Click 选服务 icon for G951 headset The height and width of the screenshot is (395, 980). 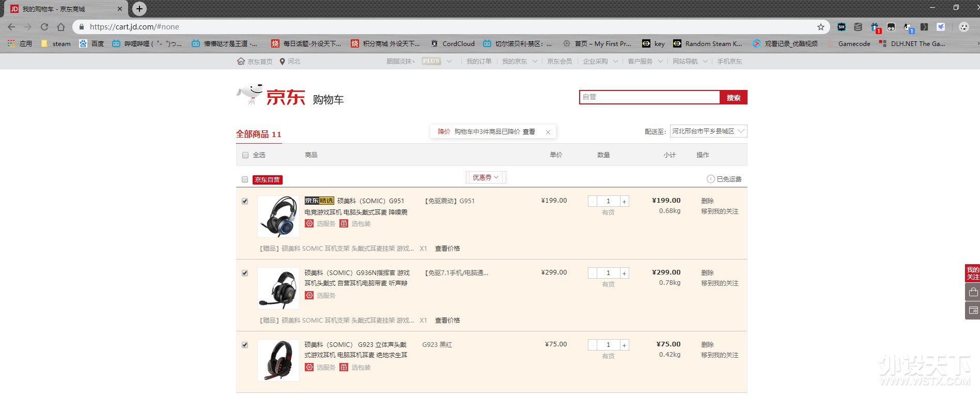309,224
